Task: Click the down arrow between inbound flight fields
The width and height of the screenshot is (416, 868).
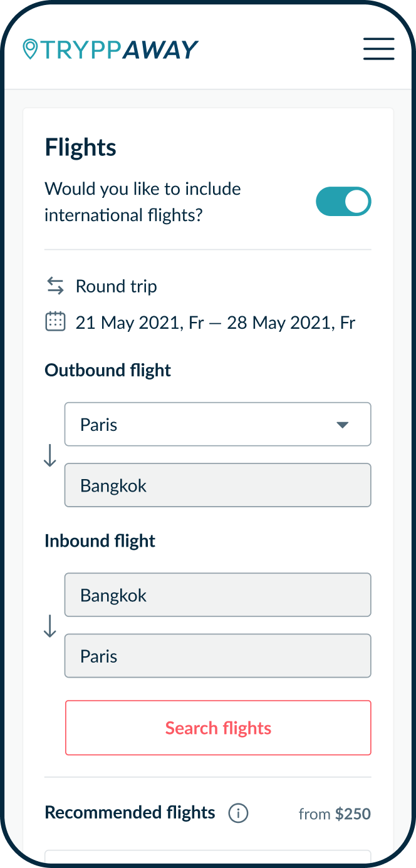Action: click(x=49, y=626)
